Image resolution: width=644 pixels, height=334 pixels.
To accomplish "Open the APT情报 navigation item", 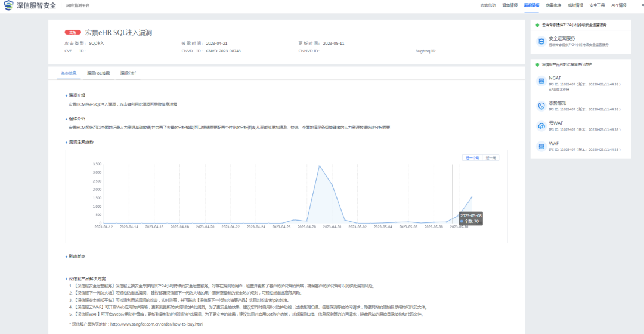I will pyautogui.click(x=619, y=5).
